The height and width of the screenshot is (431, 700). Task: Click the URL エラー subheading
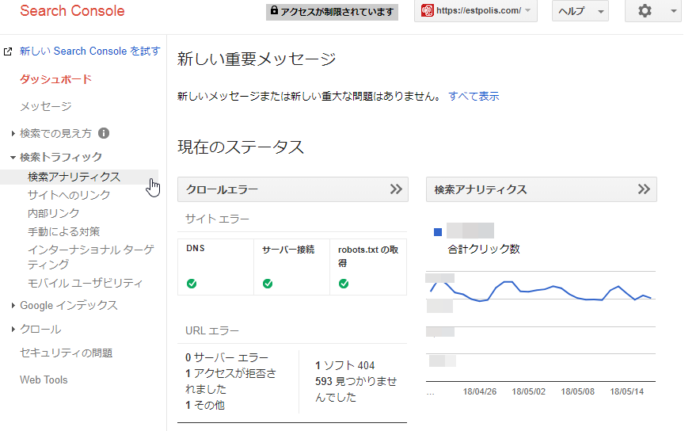(x=212, y=331)
